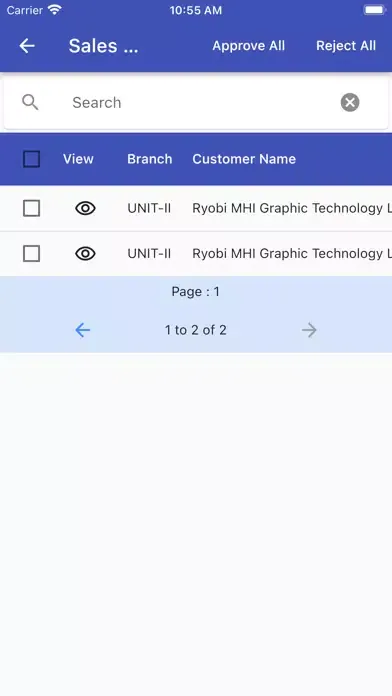Image resolution: width=392 pixels, height=696 pixels.
Task: Tap the 10:55 AM clock
Action: click(x=196, y=10)
